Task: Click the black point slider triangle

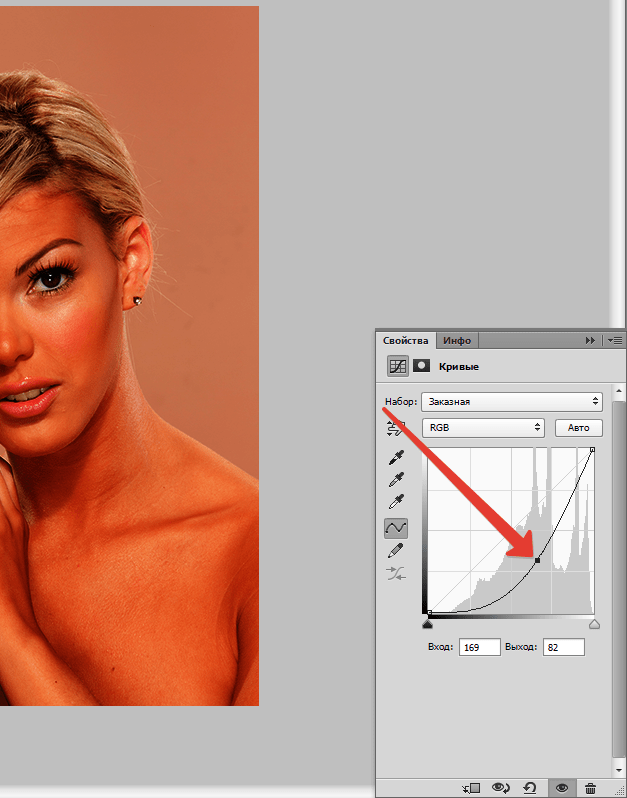Action: pyautogui.click(x=428, y=624)
